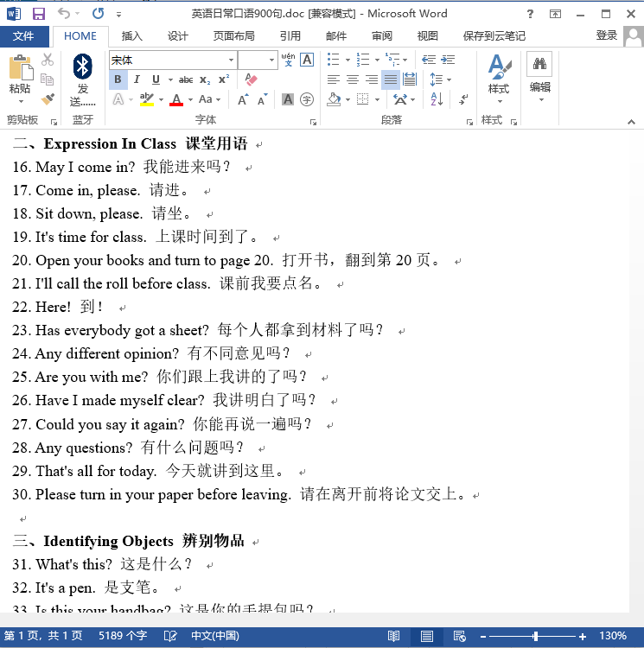Viewport: 644px width, 648px height.
Task: Open zoom dialog via 130% label
Action: (x=613, y=636)
